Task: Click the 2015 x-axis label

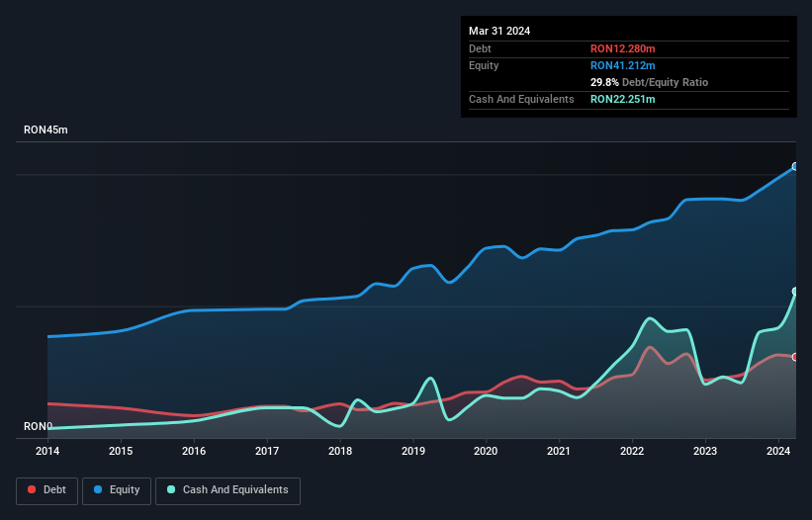Action: [x=121, y=451]
